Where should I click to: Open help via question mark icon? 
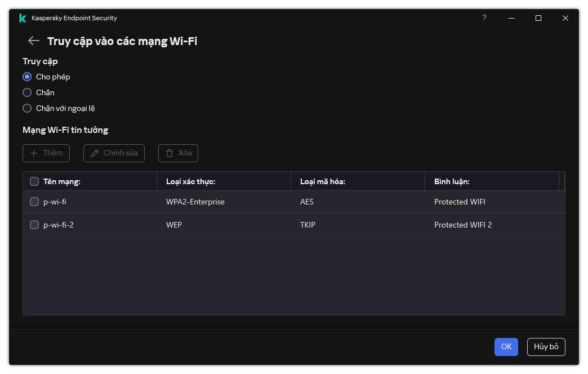[x=484, y=18]
